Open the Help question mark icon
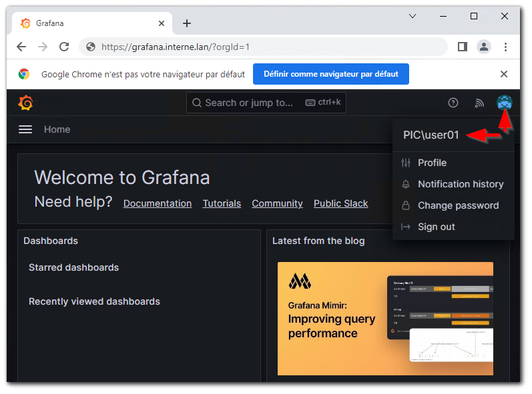This screenshot has width=532, height=394. [453, 103]
